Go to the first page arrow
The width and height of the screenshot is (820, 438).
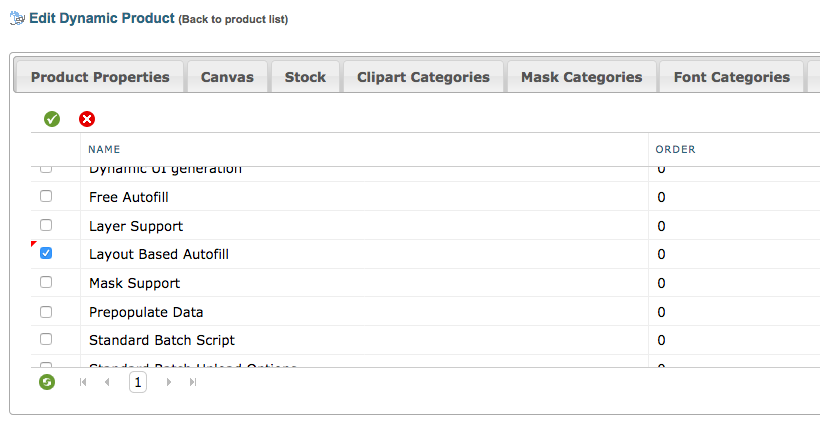(x=83, y=382)
